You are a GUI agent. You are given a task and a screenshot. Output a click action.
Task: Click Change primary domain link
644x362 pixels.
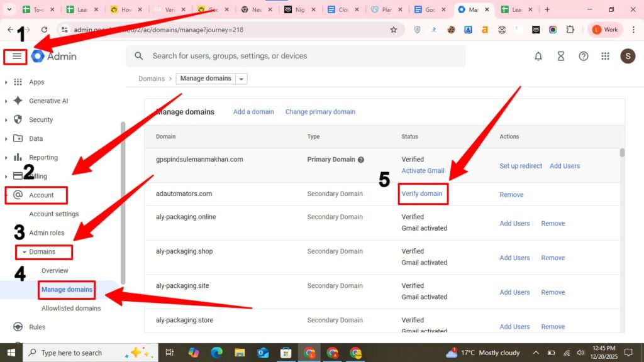click(320, 112)
